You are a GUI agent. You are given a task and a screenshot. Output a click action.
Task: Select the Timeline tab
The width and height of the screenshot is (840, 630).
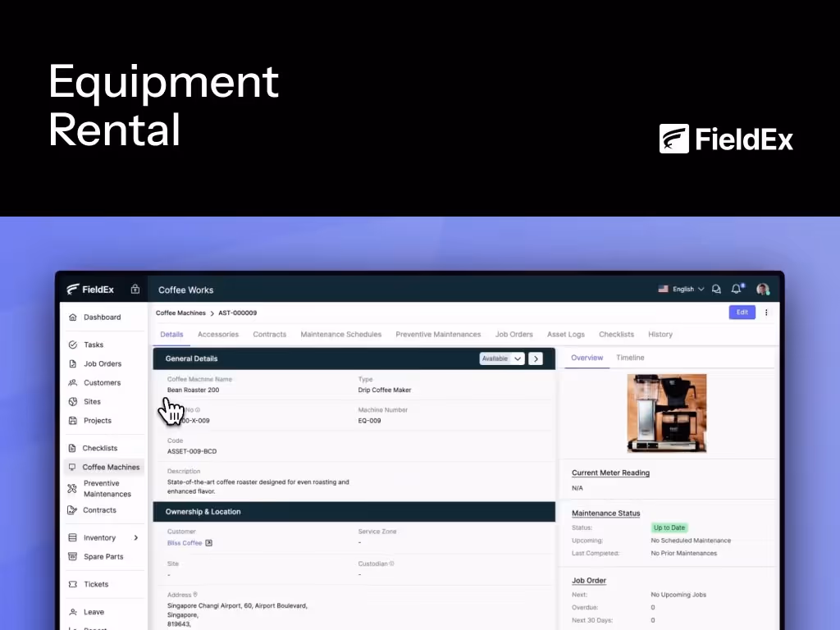[x=630, y=358]
